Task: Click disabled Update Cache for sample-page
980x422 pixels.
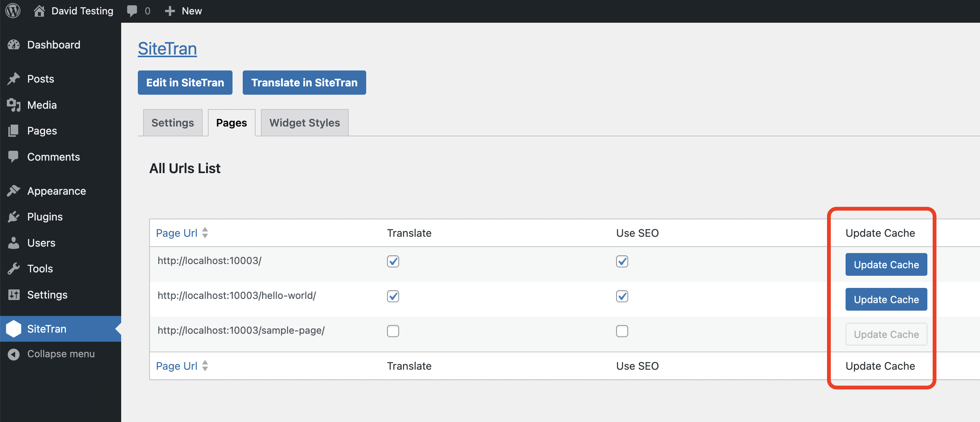Action: point(886,334)
